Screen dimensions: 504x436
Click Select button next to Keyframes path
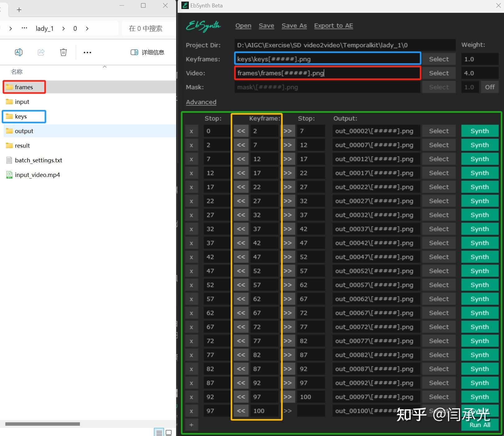coord(439,59)
